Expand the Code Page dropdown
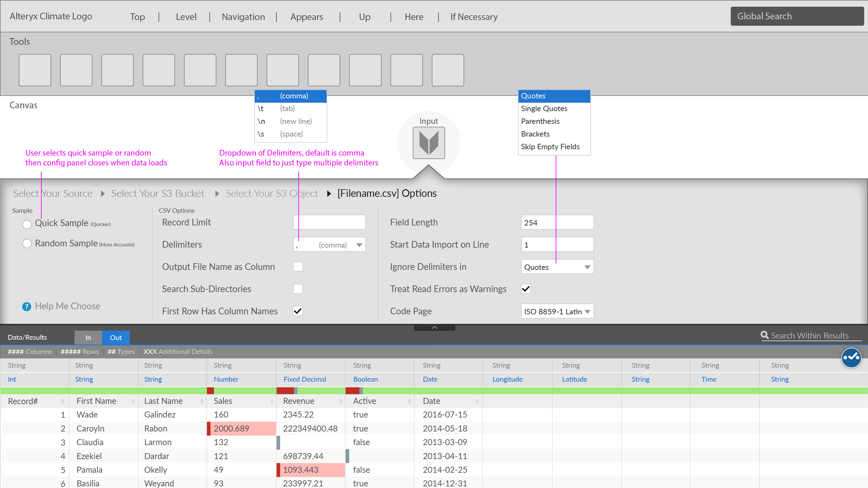The height and width of the screenshot is (488, 868). 587,311
